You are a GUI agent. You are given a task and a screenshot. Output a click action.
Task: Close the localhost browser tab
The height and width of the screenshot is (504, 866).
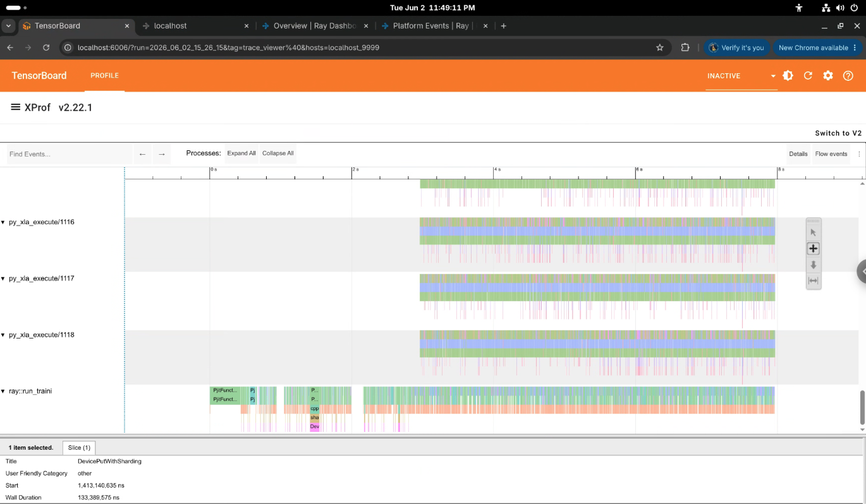247,26
